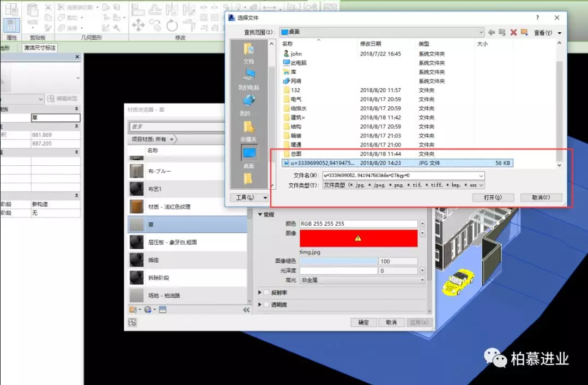Click the material browser search field

pyautogui.click(x=177, y=127)
